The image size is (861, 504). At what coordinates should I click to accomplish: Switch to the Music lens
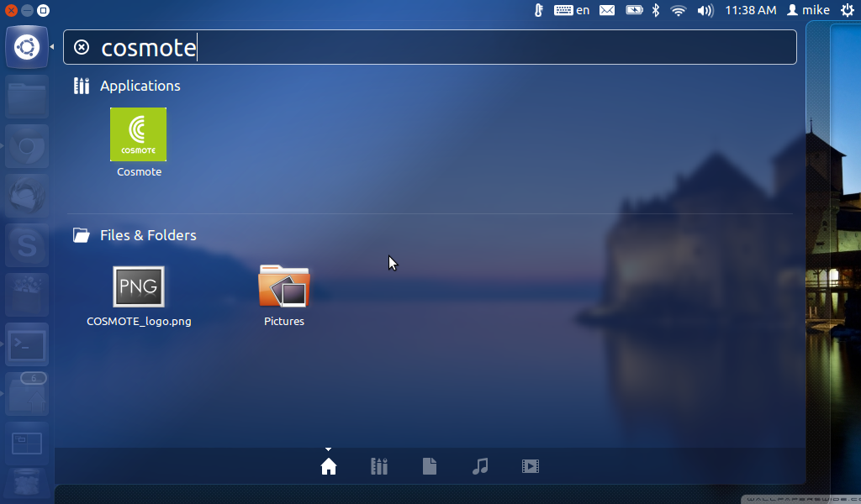(x=480, y=466)
